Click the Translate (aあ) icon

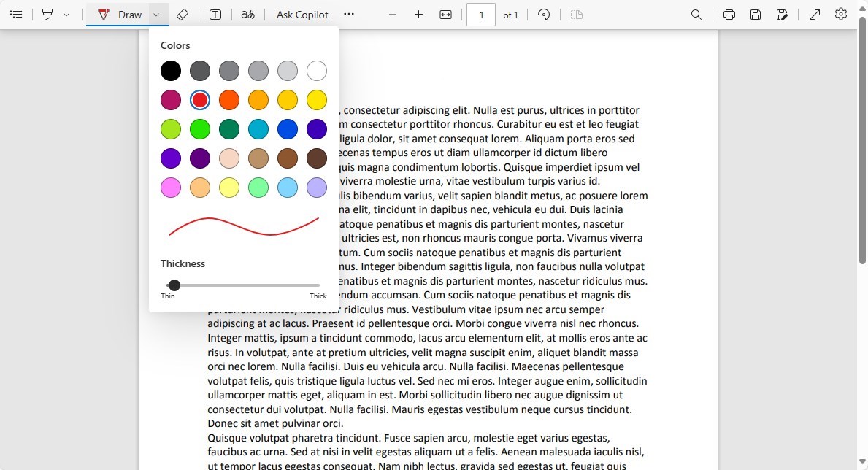pyautogui.click(x=248, y=14)
